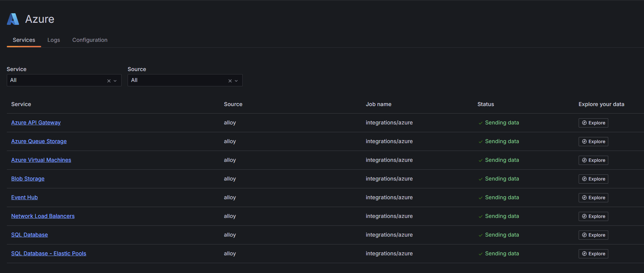Select the Services tab
This screenshot has width=644, height=273.
pyautogui.click(x=24, y=40)
